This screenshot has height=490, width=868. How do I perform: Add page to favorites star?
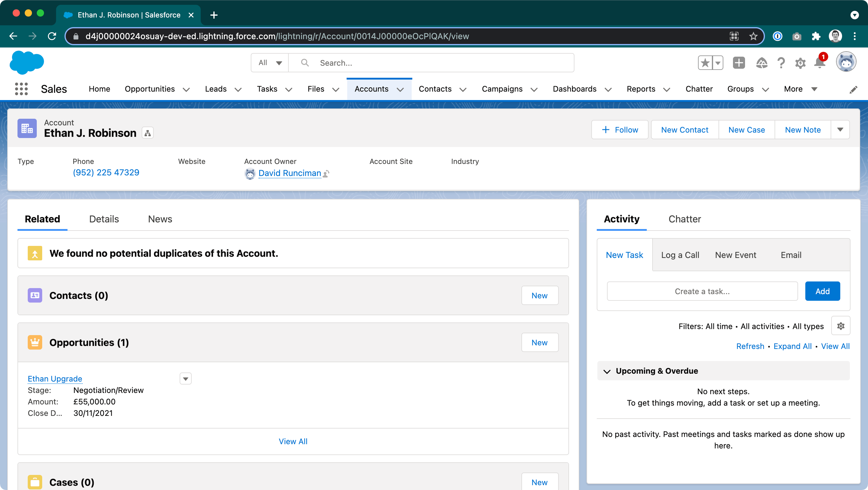[705, 63]
